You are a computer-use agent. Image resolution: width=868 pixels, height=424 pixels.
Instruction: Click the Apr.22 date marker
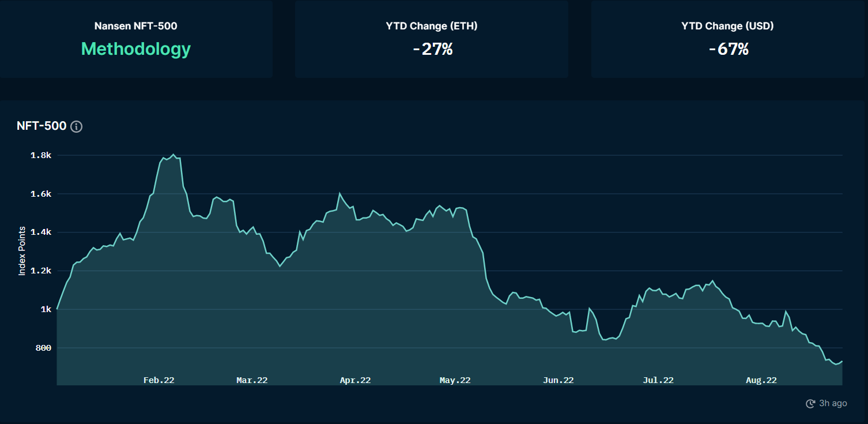(355, 380)
